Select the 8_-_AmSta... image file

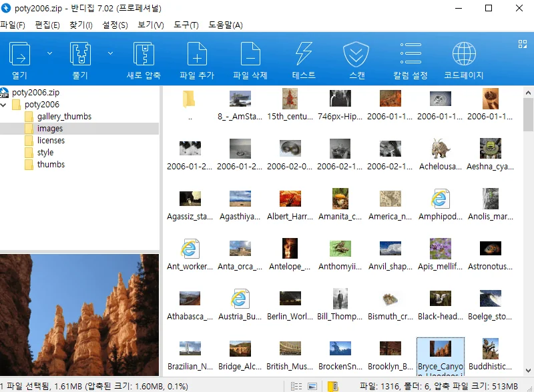[x=240, y=104]
